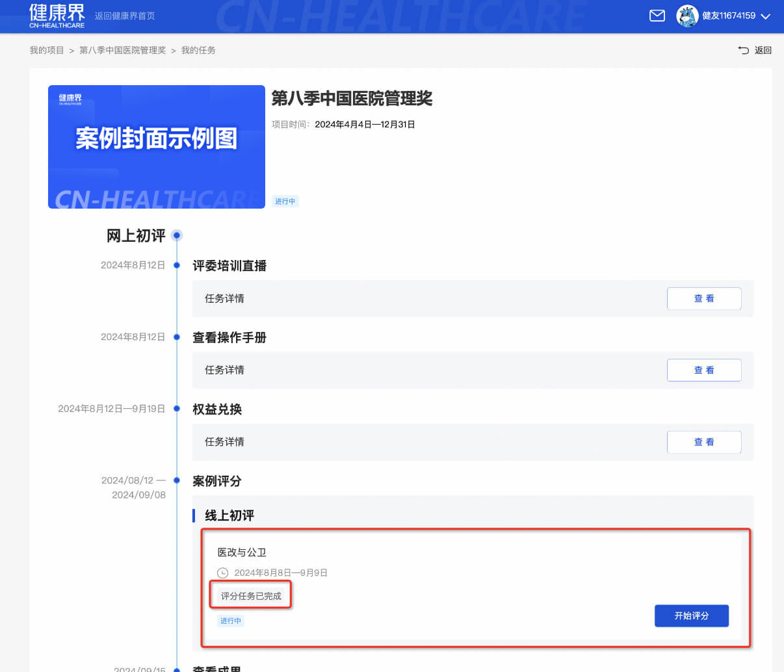Click timeline dot beside 查看操作手册
The width and height of the screenshot is (784, 672).
click(177, 337)
